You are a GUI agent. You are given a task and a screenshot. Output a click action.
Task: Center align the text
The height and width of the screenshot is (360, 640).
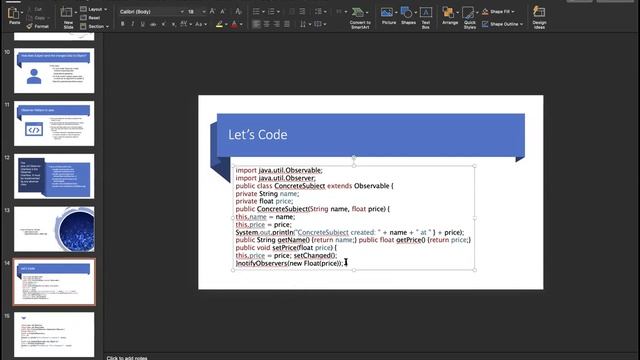pyautogui.click(x=267, y=24)
